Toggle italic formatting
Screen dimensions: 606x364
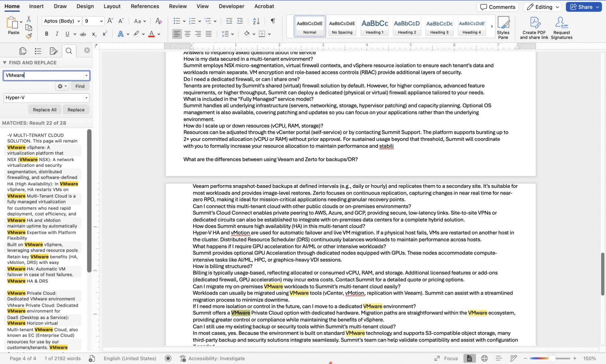(x=57, y=34)
